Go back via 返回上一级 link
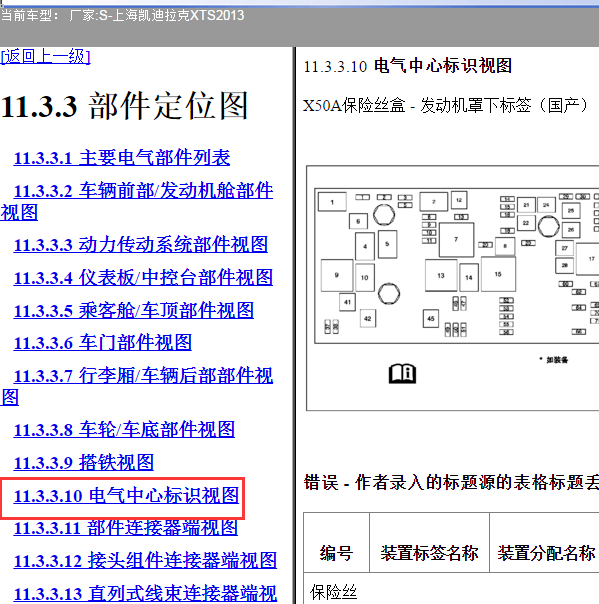599x604 pixels. [x=45, y=56]
